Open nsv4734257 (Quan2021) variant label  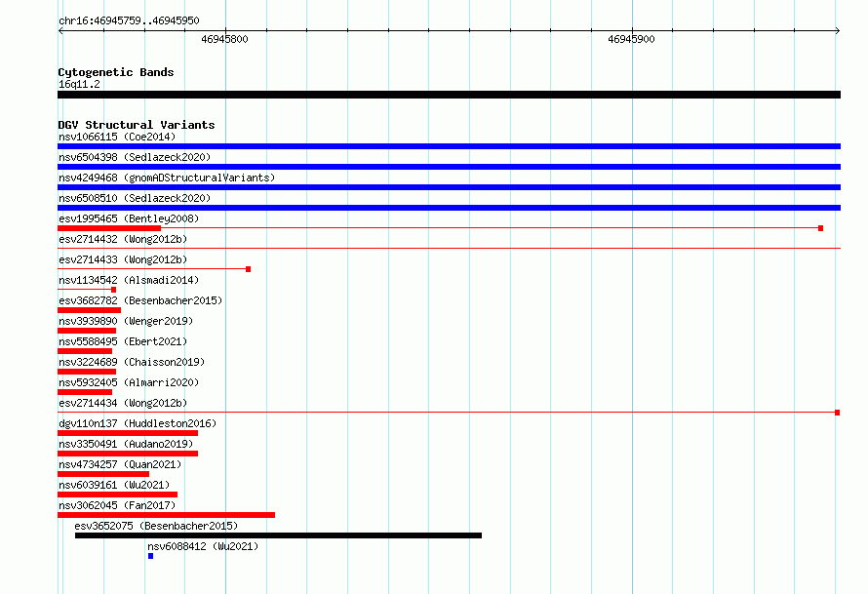120,464
